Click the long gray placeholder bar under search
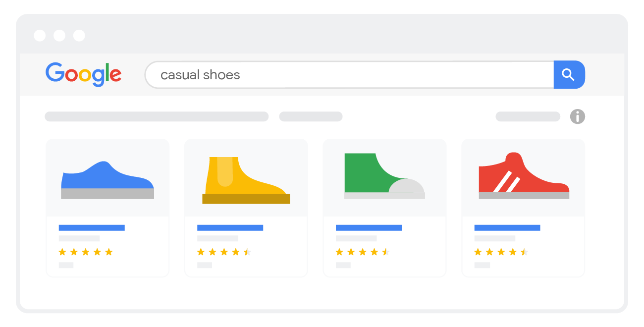This screenshot has width=644, height=327. pos(157,116)
